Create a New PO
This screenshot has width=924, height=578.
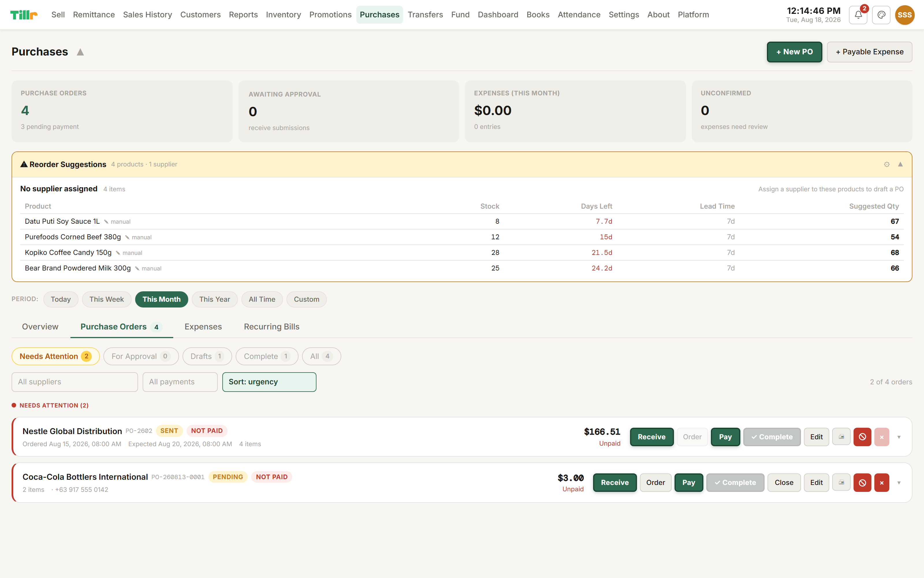point(795,52)
